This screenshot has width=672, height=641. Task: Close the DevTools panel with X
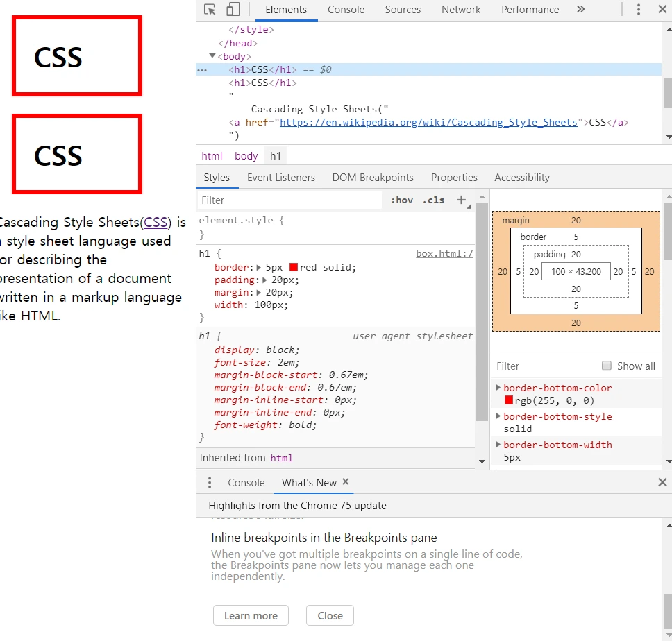(x=662, y=10)
